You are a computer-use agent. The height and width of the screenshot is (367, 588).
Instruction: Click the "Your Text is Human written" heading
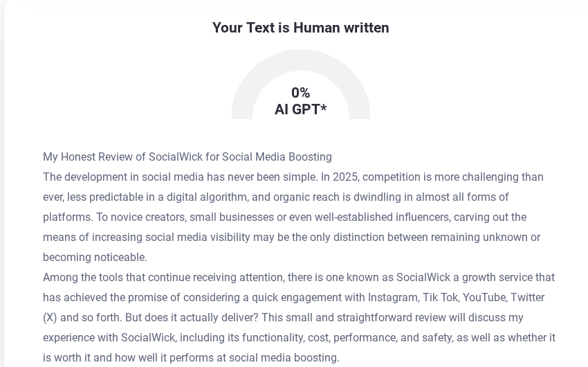point(300,28)
